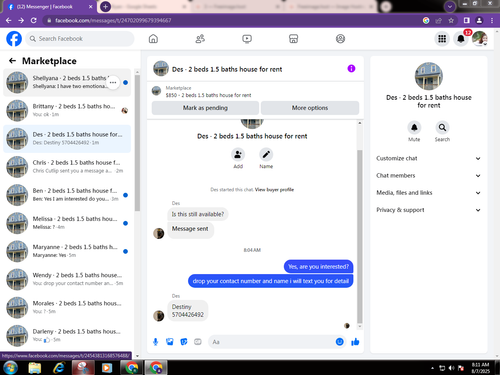Attach a photo with the image icon
500x375 pixels.
pyautogui.click(x=170, y=342)
